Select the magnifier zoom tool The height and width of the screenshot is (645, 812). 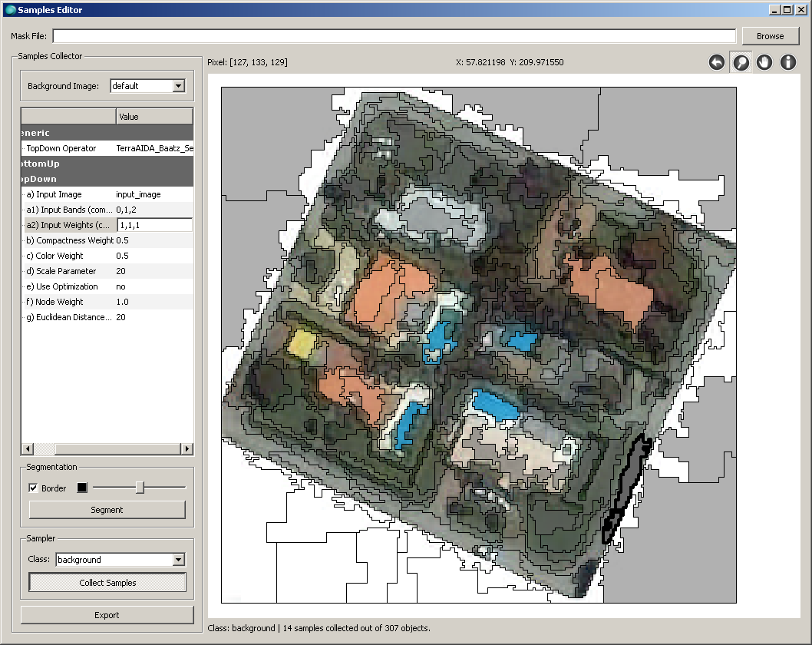tap(741, 62)
